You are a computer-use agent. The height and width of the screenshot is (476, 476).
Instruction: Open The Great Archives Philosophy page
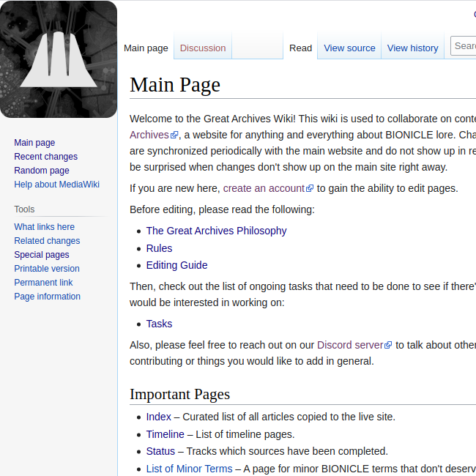pyautogui.click(x=217, y=231)
